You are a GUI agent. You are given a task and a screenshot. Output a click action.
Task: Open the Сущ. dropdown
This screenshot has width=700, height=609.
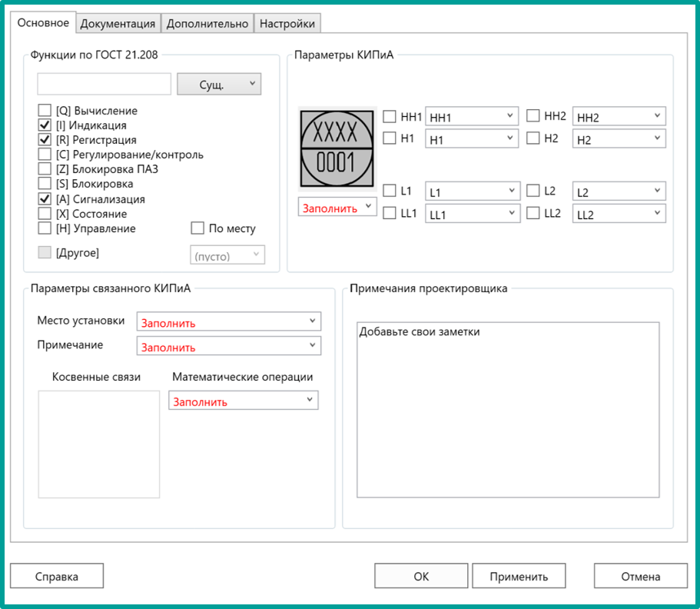219,85
